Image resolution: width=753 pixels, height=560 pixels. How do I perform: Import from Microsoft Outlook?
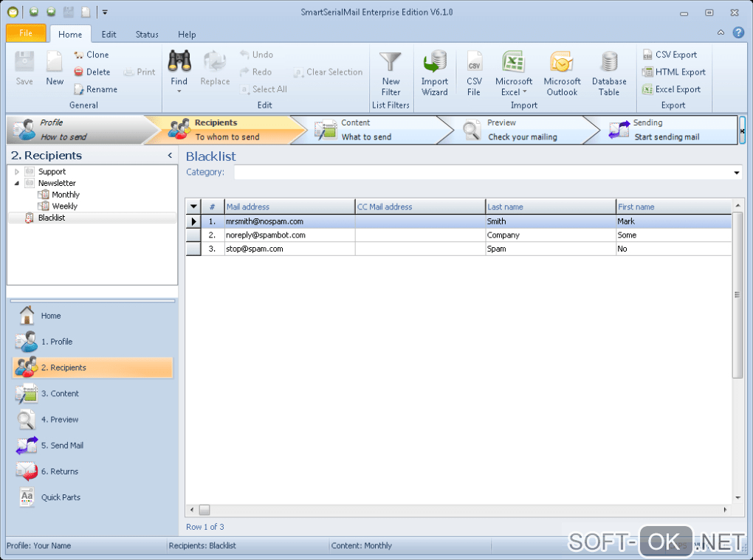pos(562,74)
